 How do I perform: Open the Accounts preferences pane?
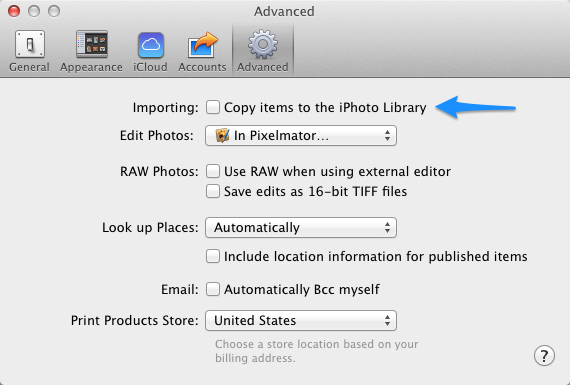pyautogui.click(x=202, y=51)
